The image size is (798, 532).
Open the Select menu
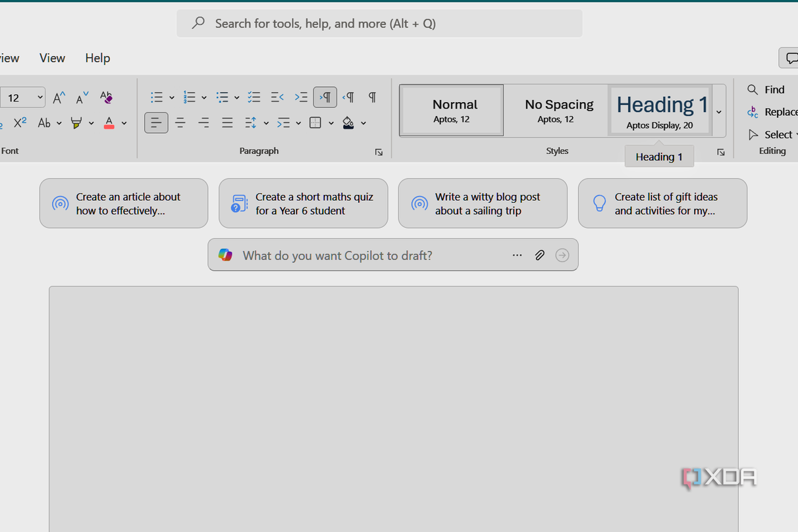coord(772,134)
